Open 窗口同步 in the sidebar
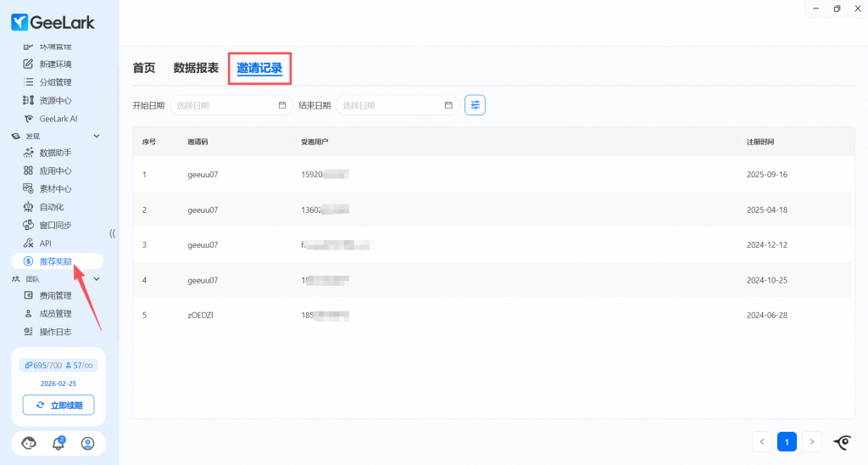The height and width of the screenshot is (465, 868). tap(55, 225)
